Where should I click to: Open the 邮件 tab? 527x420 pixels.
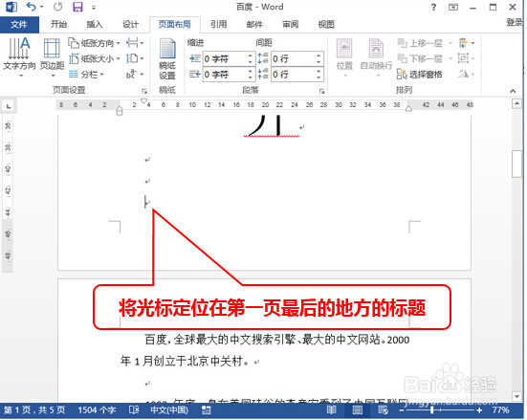[254, 24]
